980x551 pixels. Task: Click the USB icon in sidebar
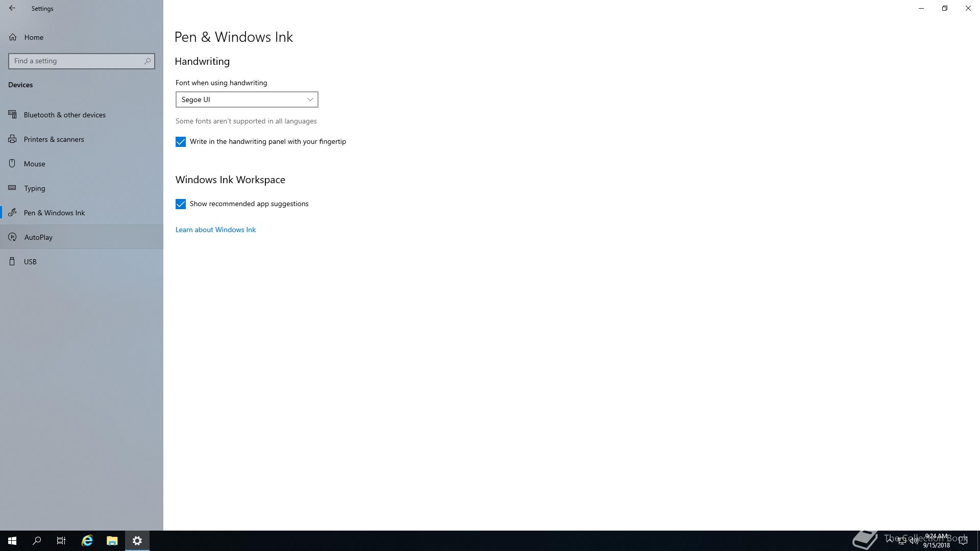point(12,262)
